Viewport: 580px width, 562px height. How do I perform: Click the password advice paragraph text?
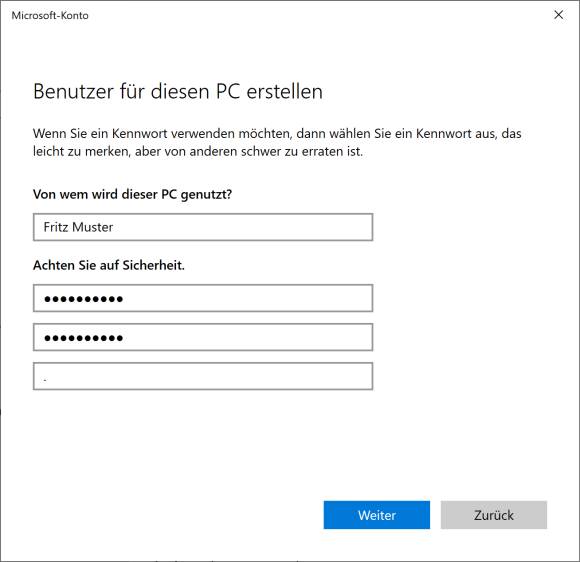(x=277, y=142)
